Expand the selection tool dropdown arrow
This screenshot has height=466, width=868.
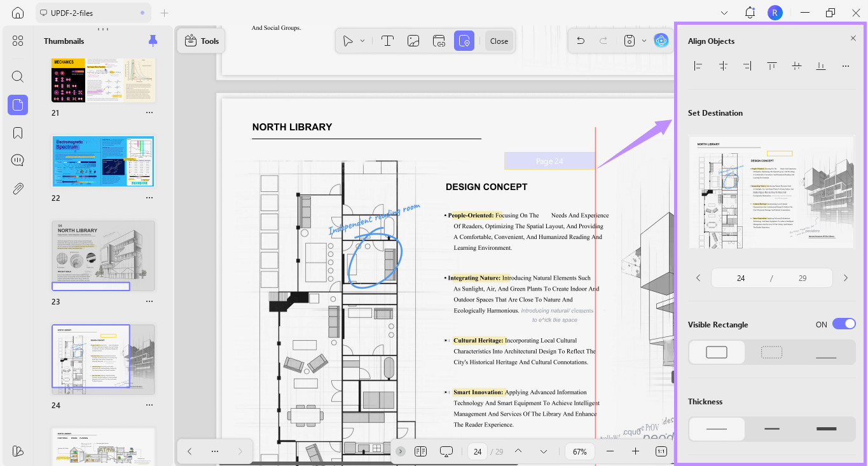tap(362, 41)
